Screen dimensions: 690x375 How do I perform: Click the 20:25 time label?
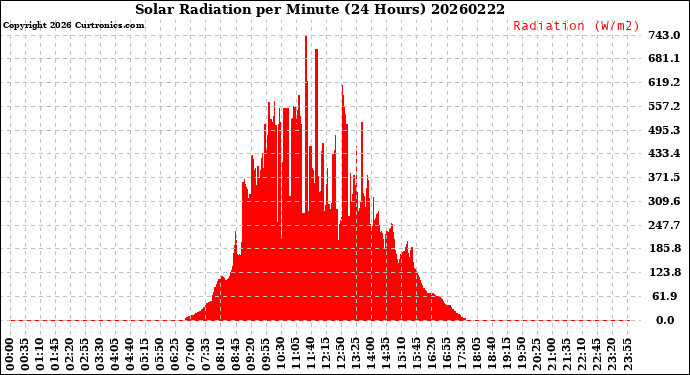click(536, 355)
